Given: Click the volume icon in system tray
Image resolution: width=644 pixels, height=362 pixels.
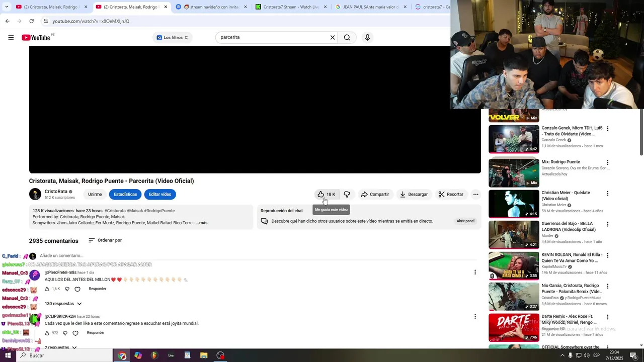Looking at the screenshot, I should [587, 355].
